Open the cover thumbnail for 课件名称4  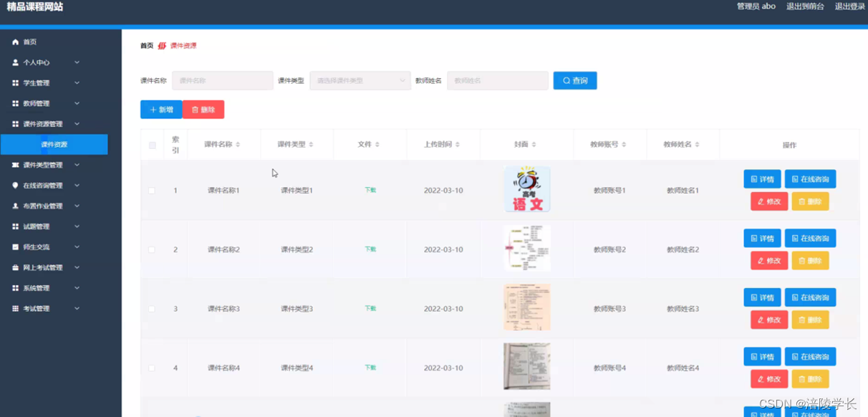(527, 366)
